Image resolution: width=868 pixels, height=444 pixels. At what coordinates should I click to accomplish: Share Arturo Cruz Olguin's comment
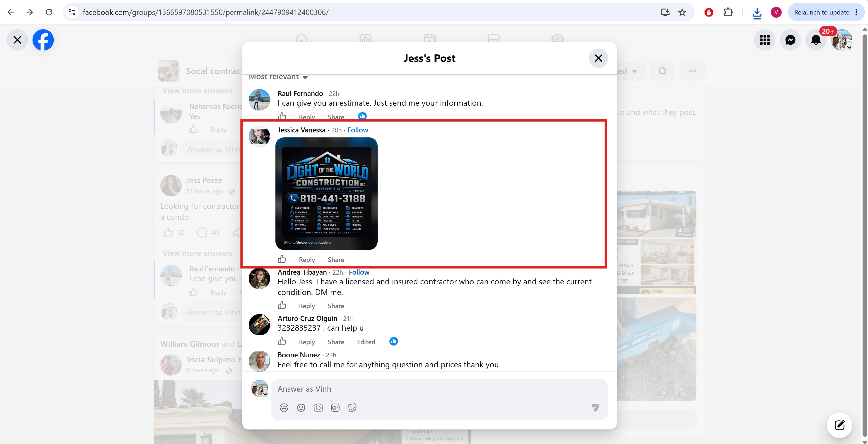click(x=336, y=342)
